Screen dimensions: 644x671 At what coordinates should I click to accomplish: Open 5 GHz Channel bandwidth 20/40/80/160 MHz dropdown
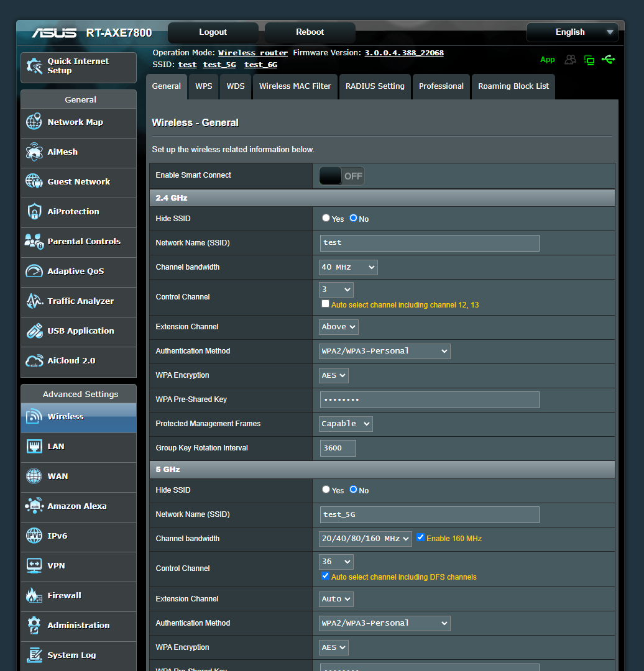[366, 539]
